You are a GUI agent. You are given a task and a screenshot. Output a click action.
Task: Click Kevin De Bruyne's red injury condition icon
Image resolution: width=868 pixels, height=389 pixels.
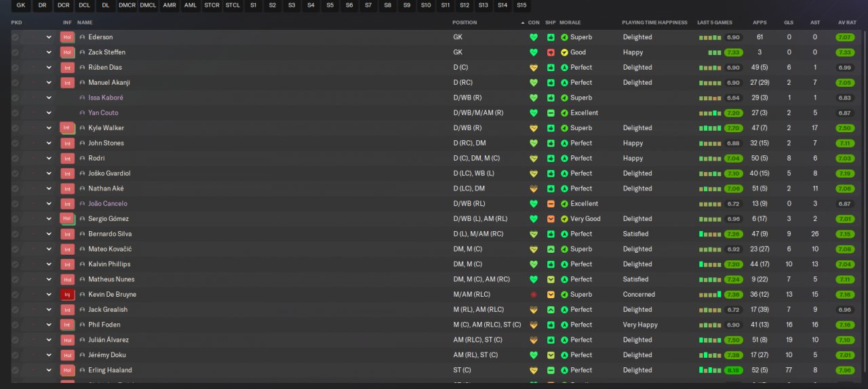(534, 295)
